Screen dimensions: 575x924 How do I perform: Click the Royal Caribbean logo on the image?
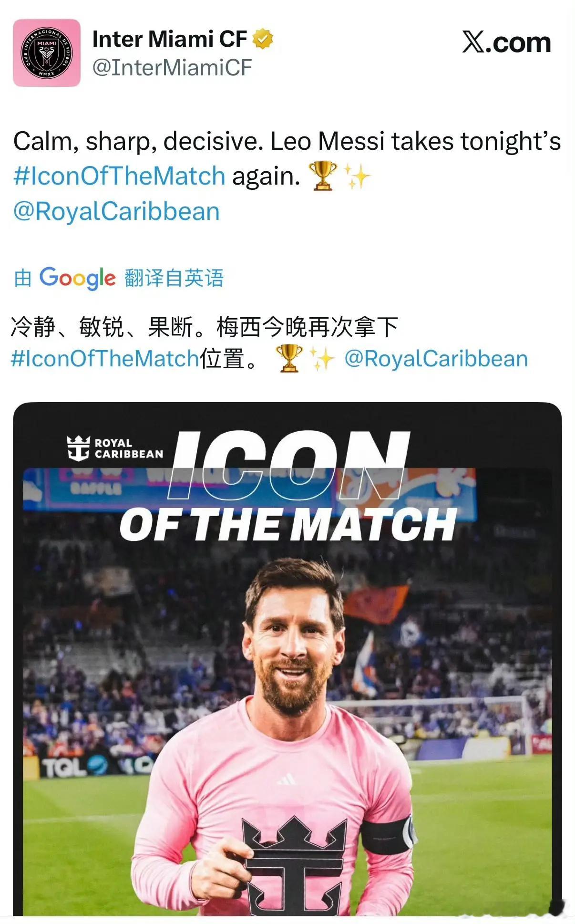[x=115, y=448]
